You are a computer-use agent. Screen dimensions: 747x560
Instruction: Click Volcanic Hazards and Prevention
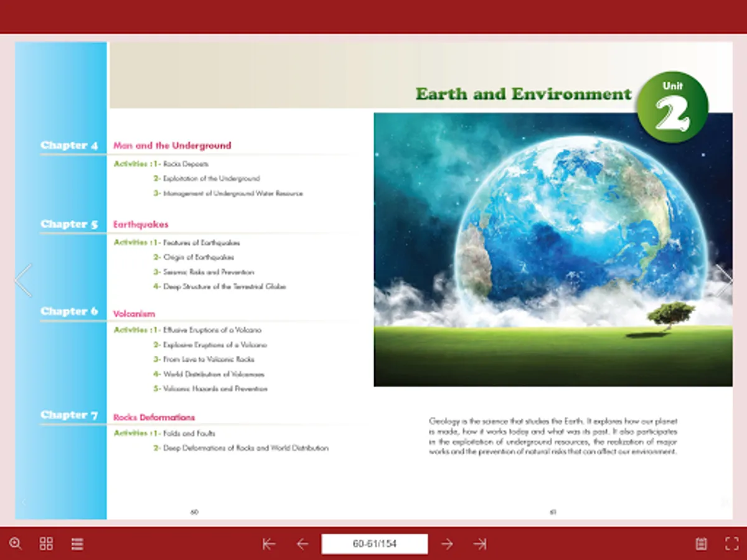(x=215, y=389)
